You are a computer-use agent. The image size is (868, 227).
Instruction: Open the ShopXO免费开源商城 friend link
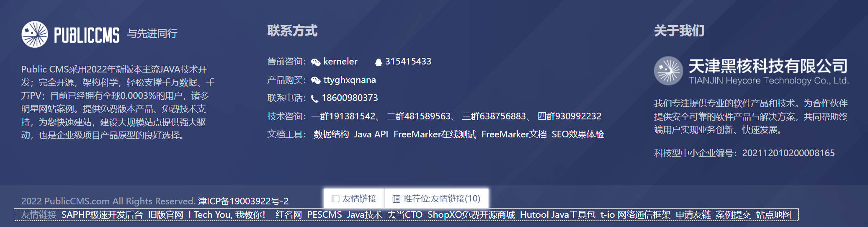[x=471, y=215]
